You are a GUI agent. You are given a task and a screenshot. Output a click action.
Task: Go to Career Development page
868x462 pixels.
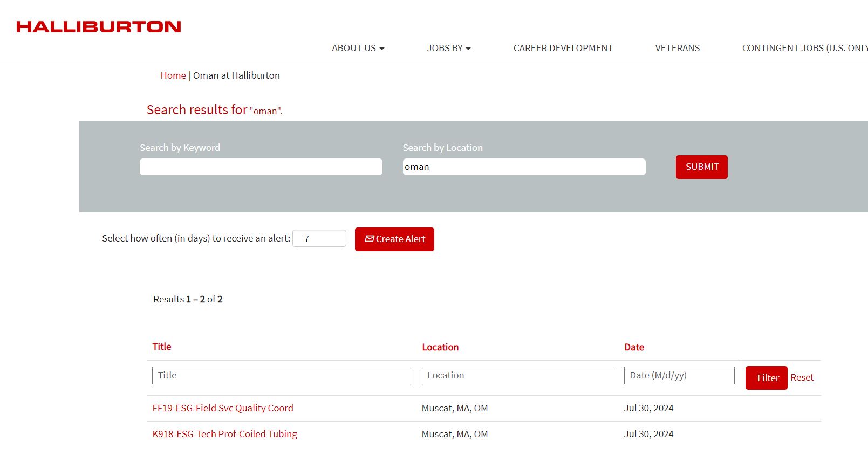pyautogui.click(x=563, y=48)
